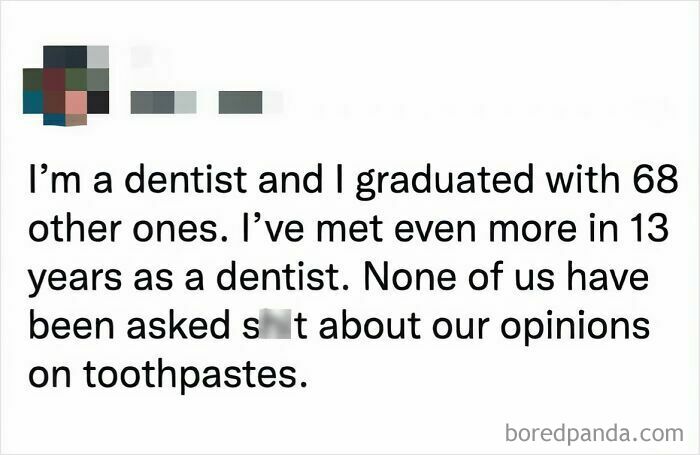Click the teal pixel square in avatar
Viewport: 700px width, 455px height.
click(33, 102)
